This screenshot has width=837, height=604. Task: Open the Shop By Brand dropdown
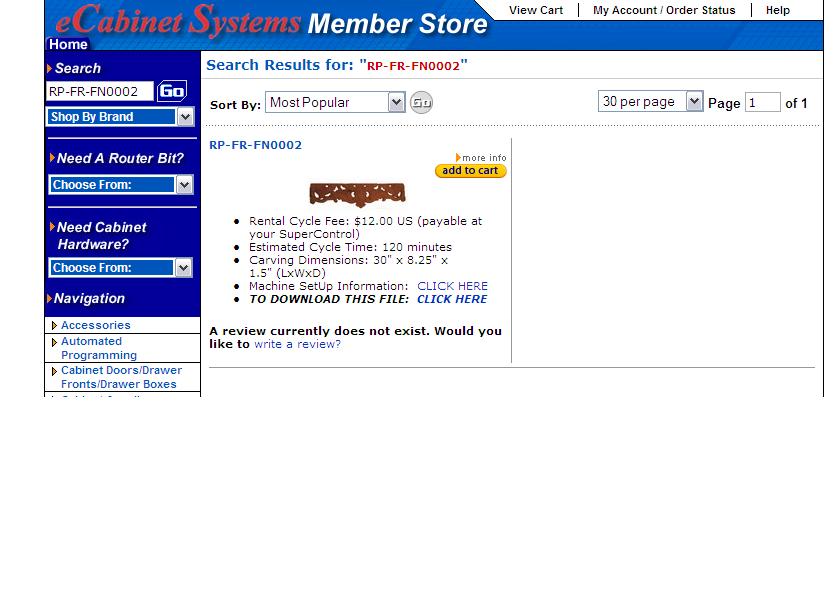120,117
